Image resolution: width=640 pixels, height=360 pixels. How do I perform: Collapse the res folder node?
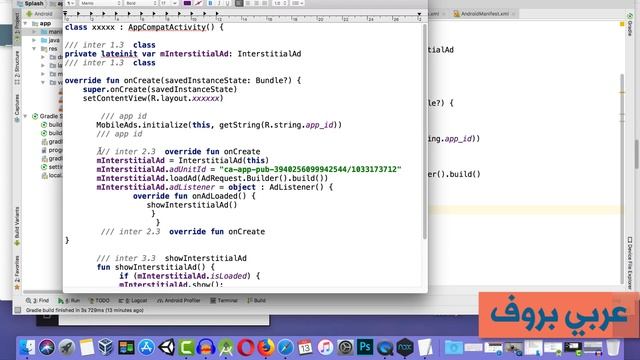(x=35, y=49)
